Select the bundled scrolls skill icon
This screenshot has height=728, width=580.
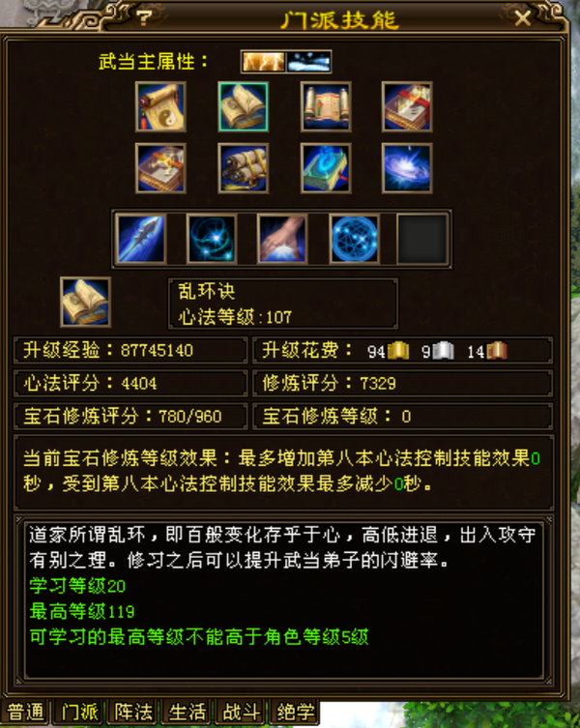[243, 168]
